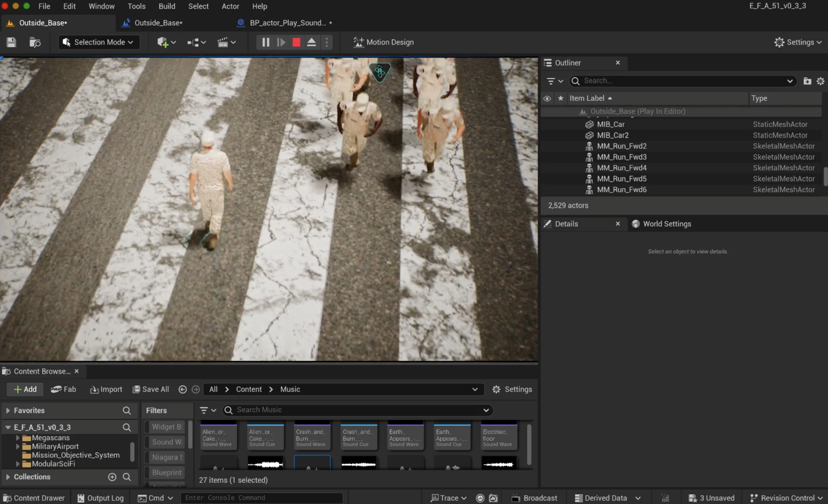Image resolution: width=828 pixels, height=504 pixels.
Task: Stop the simulation with the red button
Action: pos(296,42)
